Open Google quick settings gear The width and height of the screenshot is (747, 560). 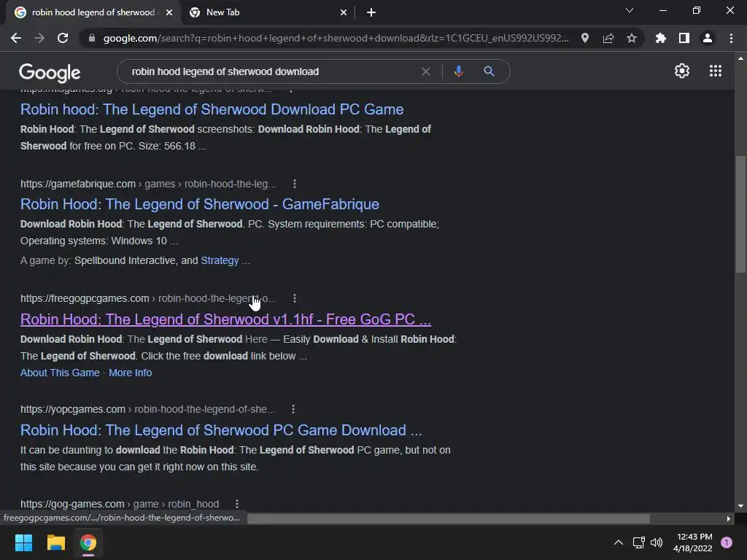(x=682, y=71)
